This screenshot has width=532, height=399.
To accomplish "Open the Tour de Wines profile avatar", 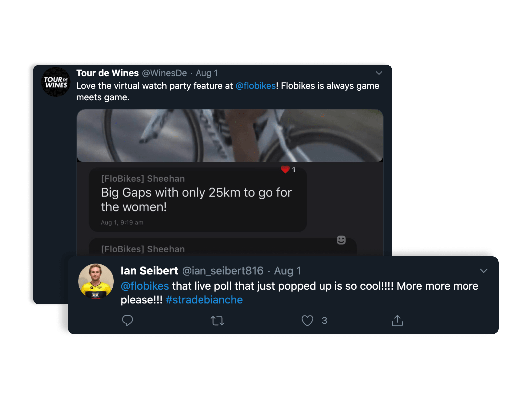I will click(56, 82).
